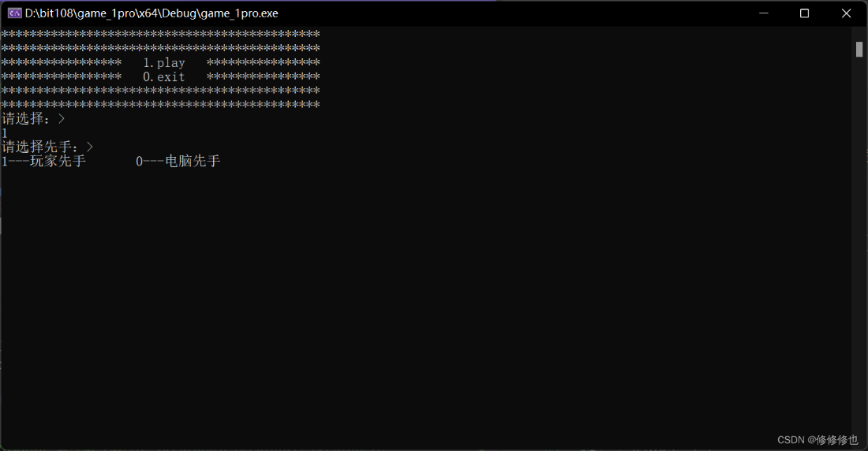Image resolution: width=868 pixels, height=451 pixels.
Task: Grab the vertical scrollbar thumb
Action: pos(859,49)
